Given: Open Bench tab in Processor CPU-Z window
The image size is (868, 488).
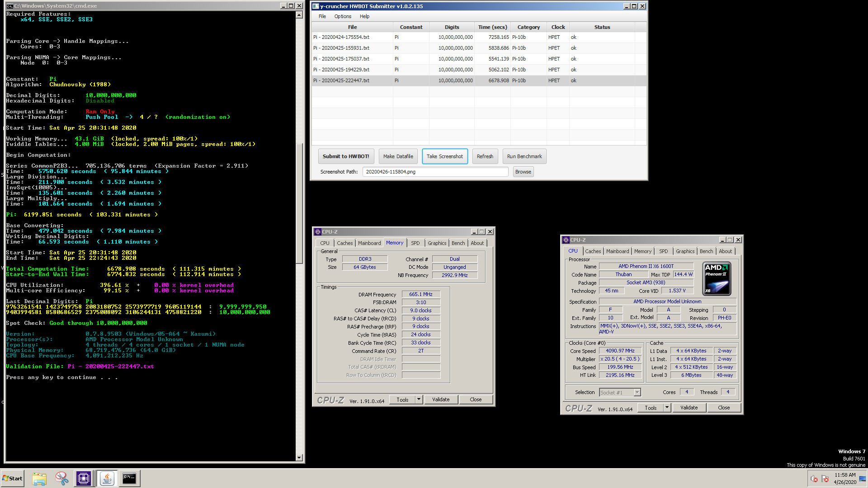Looking at the screenshot, I should click(706, 251).
